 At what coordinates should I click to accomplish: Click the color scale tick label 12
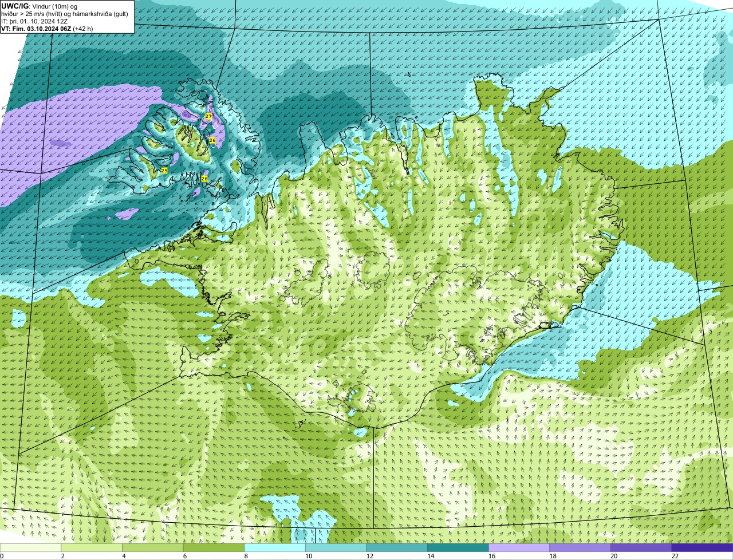(369, 556)
